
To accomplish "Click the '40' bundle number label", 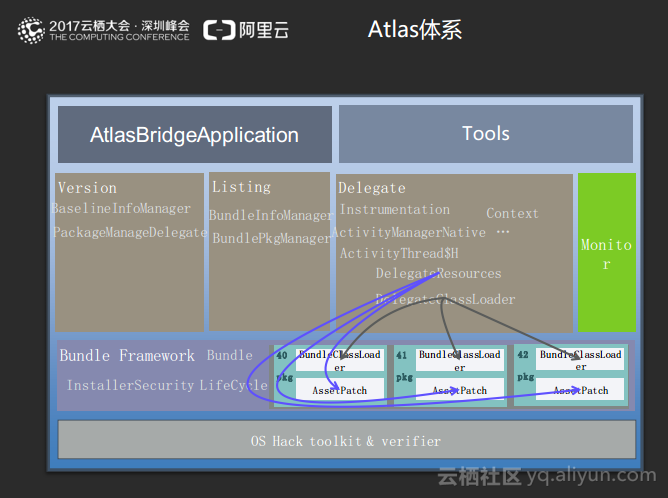I will click(282, 355).
